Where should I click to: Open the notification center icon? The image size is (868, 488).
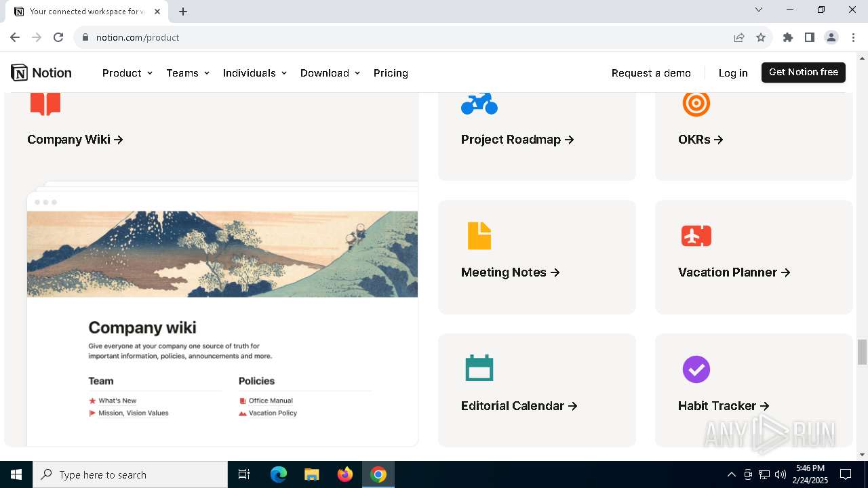coord(846,474)
